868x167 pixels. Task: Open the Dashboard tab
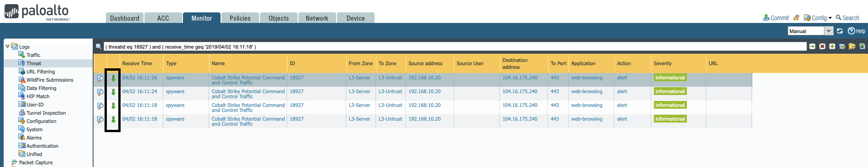(x=124, y=18)
